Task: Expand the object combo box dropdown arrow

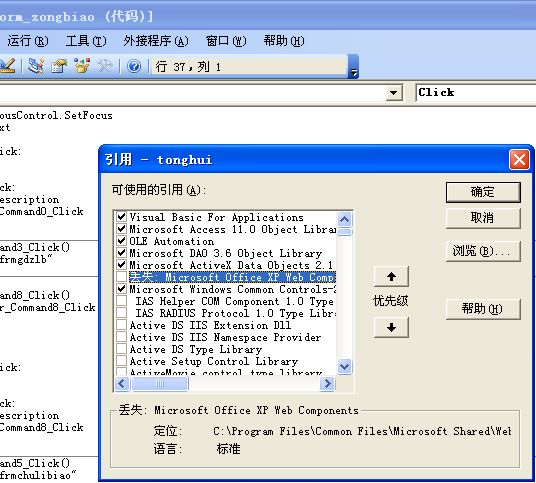Action: tap(394, 93)
